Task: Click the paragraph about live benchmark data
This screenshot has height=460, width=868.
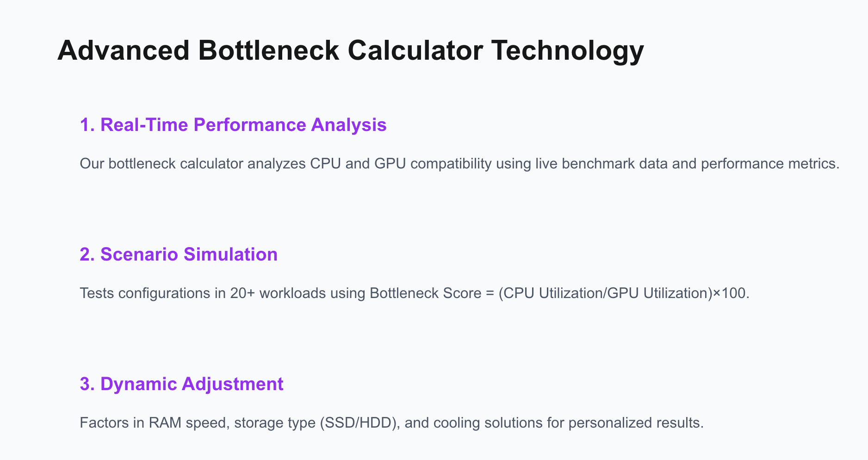Action: [459, 164]
